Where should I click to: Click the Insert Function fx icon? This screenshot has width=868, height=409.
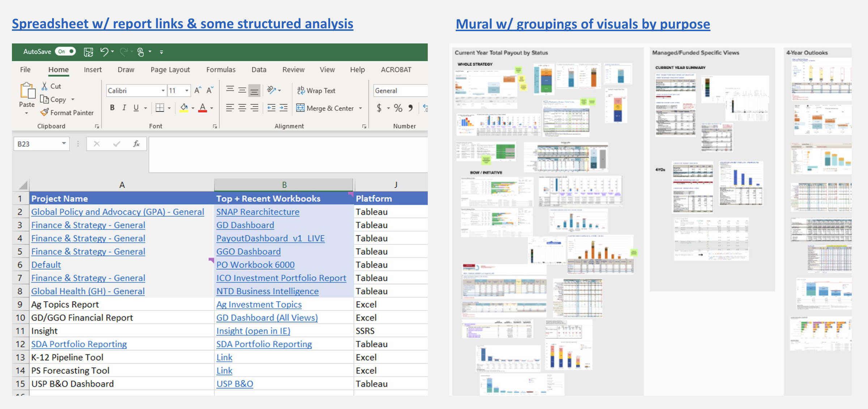coord(136,144)
